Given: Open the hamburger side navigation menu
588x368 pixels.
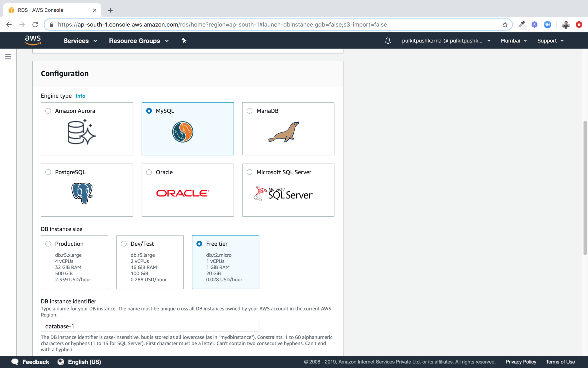Looking at the screenshot, I should tap(8, 57).
